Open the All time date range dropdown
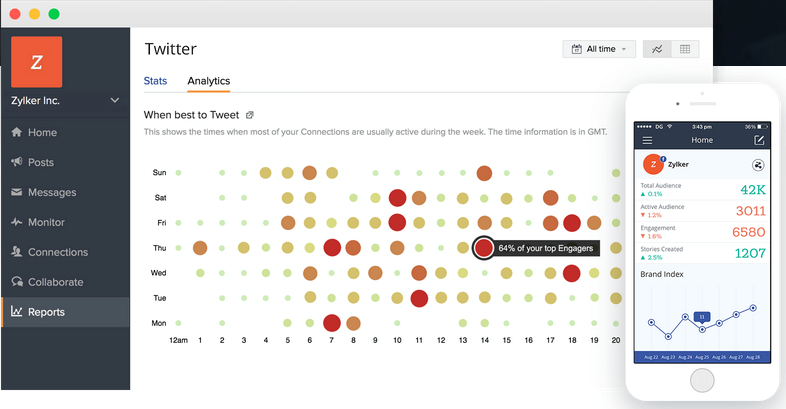This screenshot has width=786, height=409. coord(599,49)
